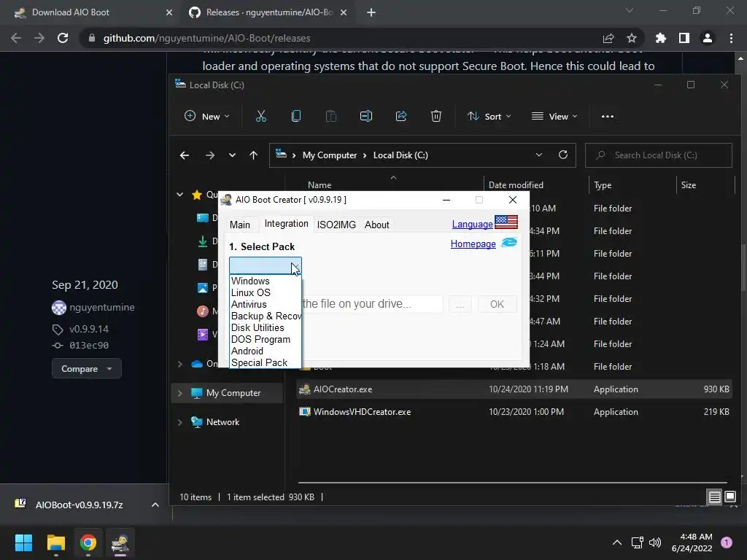Click the browse (...) button
This screenshot has height=560, width=747.
[460, 304]
